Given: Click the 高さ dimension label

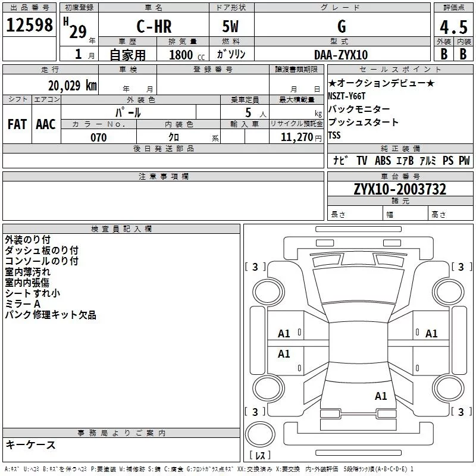Looking at the screenshot, I should click(x=439, y=215).
